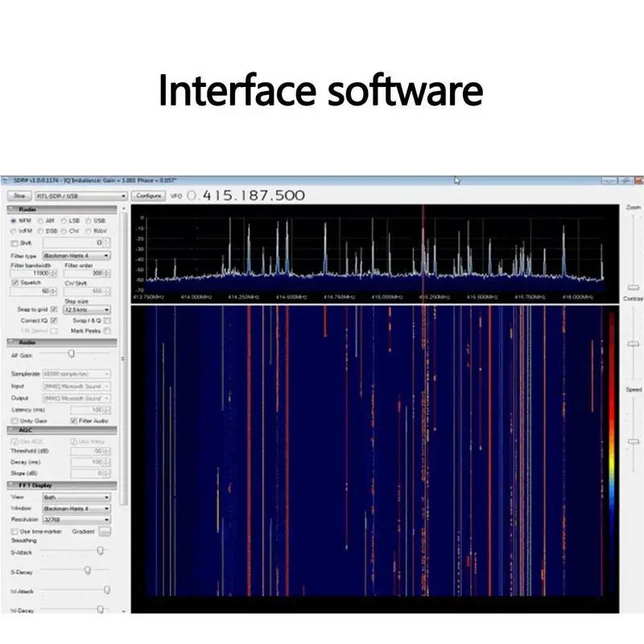The height and width of the screenshot is (644, 644).
Task: Collapse the FFT Display panel header
Action: [62, 485]
